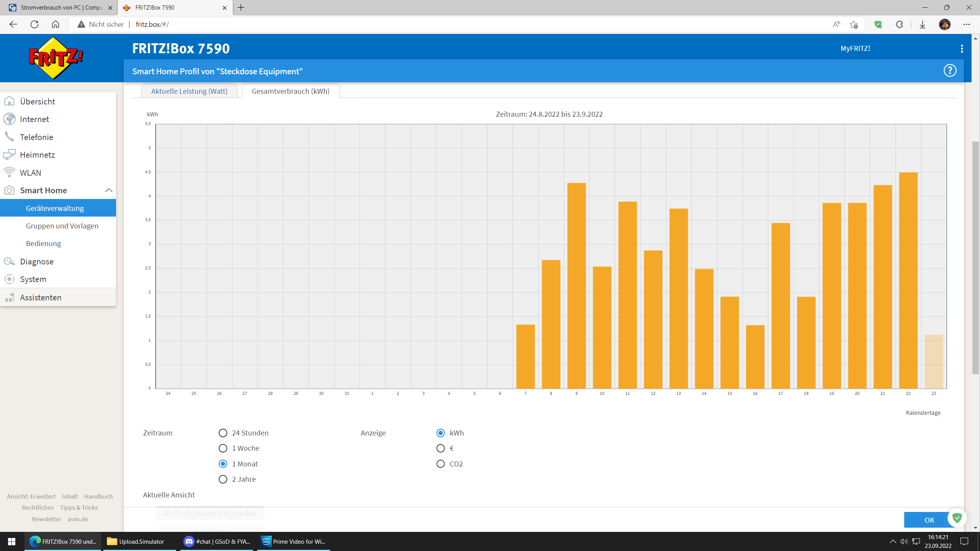Open Gruppen und Vorlagen menu item
The height and width of the screenshot is (551, 980).
tap(62, 226)
